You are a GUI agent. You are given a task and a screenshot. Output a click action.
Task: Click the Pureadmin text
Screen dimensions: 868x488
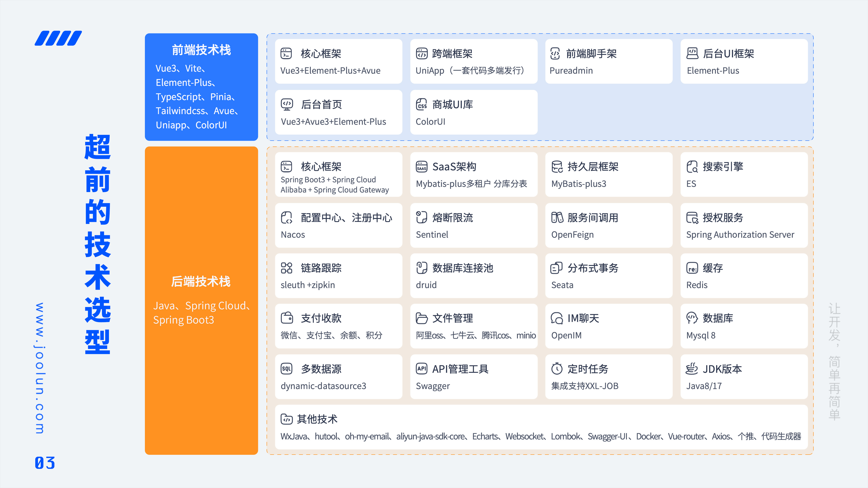[571, 71]
